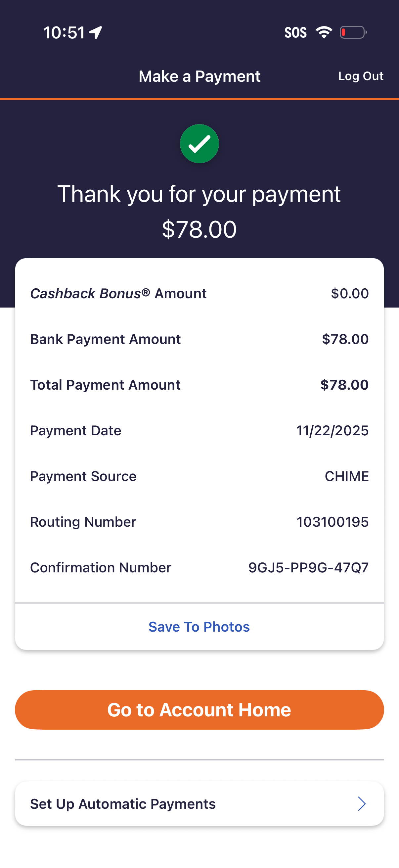Tap the Cashback Bonus Amount label
399x868 pixels.
tap(118, 294)
